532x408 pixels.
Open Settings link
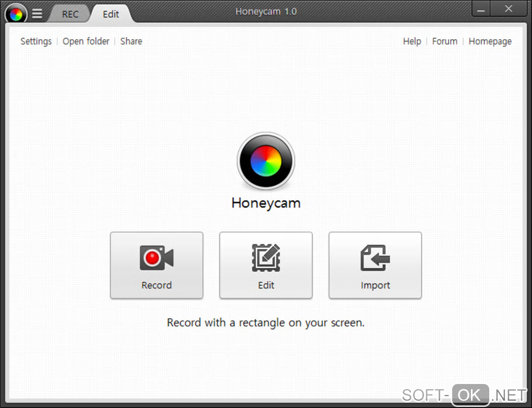[x=36, y=41]
